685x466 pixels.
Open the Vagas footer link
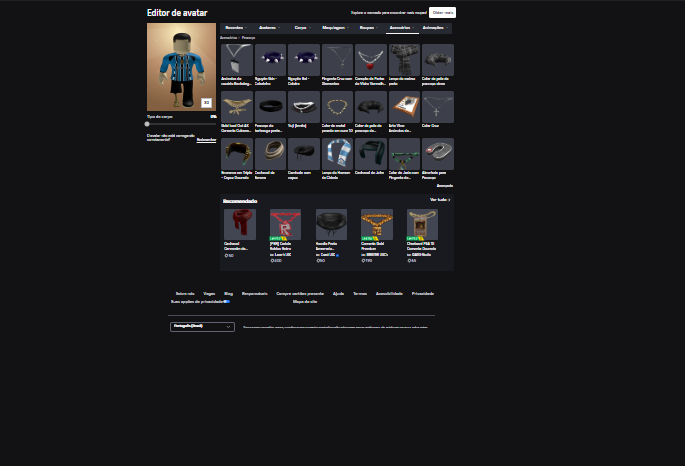(x=209, y=293)
